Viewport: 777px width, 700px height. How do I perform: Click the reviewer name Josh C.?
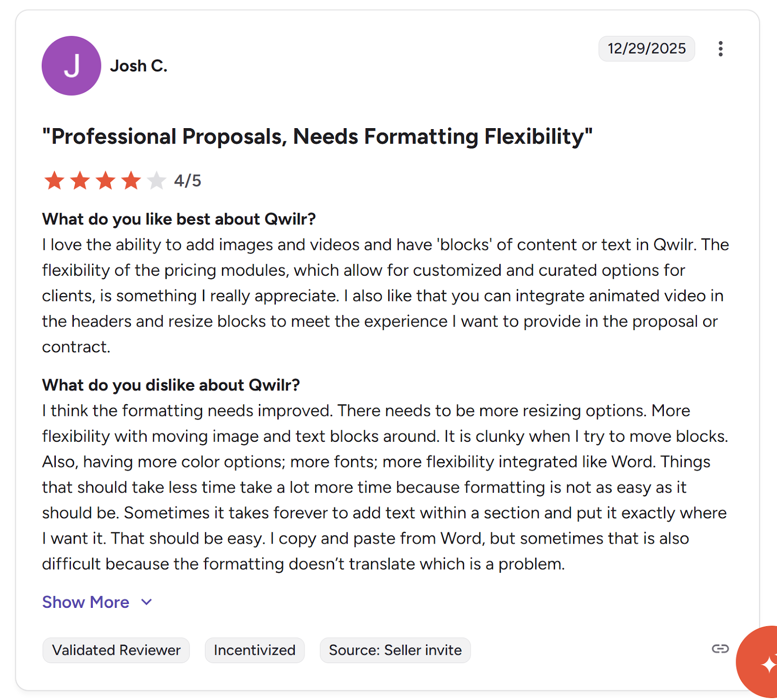coord(139,66)
